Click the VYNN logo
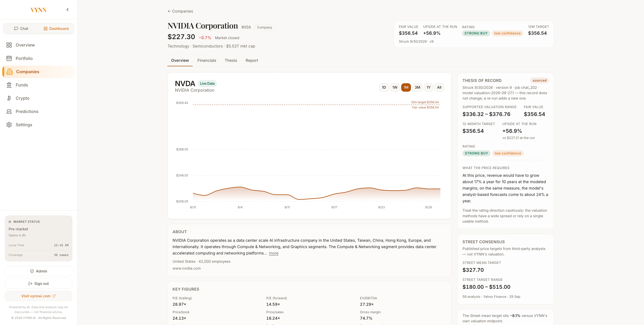Viewport: 644px width, 325px height. pos(38,10)
